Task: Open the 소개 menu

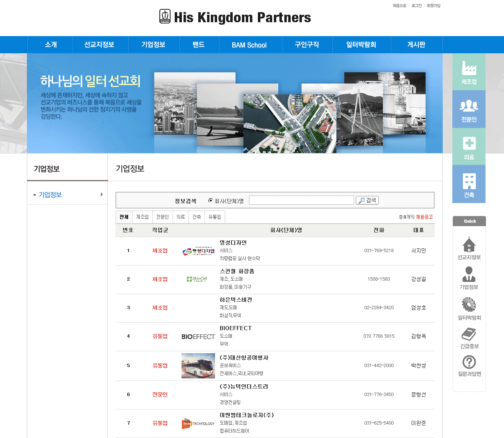Action: coord(51,44)
